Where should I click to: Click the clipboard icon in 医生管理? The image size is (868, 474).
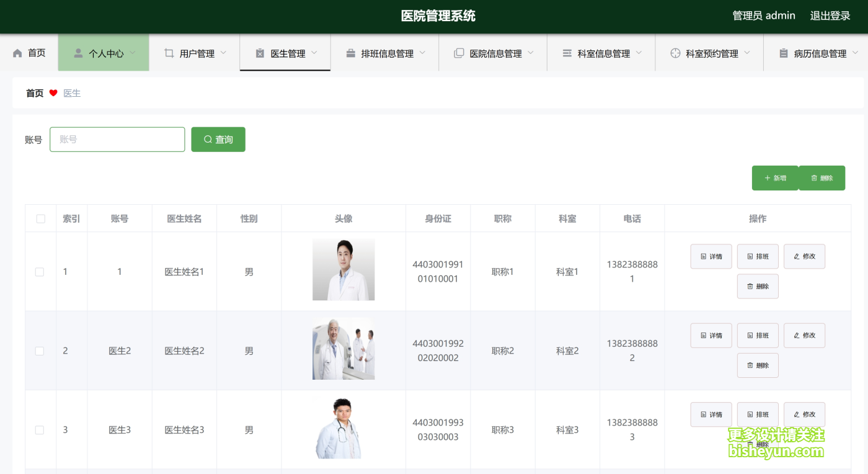tap(260, 53)
